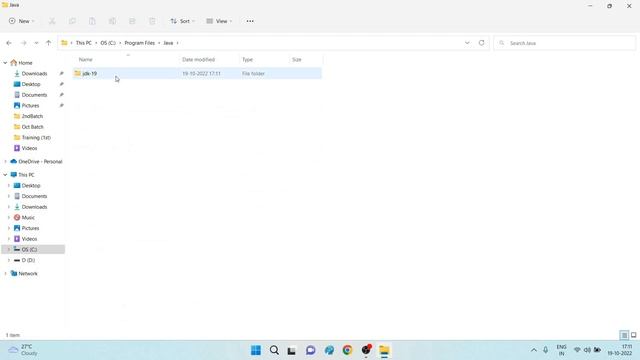This screenshot has height=360, width=640.
Task: Click the Search Java field
Action: 565,43
